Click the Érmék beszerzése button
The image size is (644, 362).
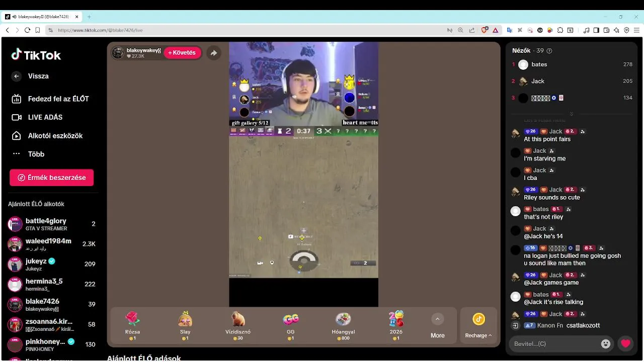click(51, 177)
